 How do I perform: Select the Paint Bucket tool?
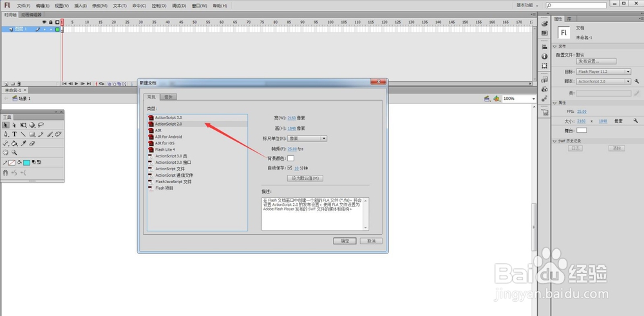(14, 144)
